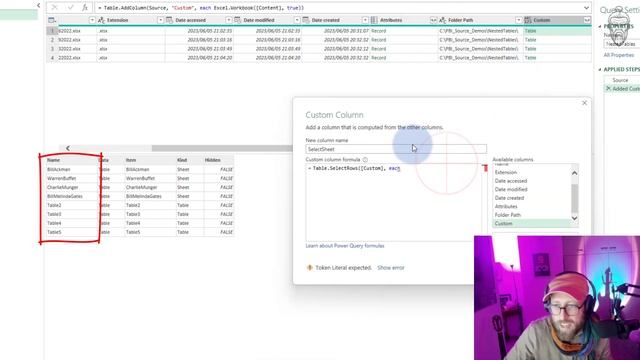Select row number 3 in the data grid
Viewport: 640px width, 360px height.
[52, 49]
